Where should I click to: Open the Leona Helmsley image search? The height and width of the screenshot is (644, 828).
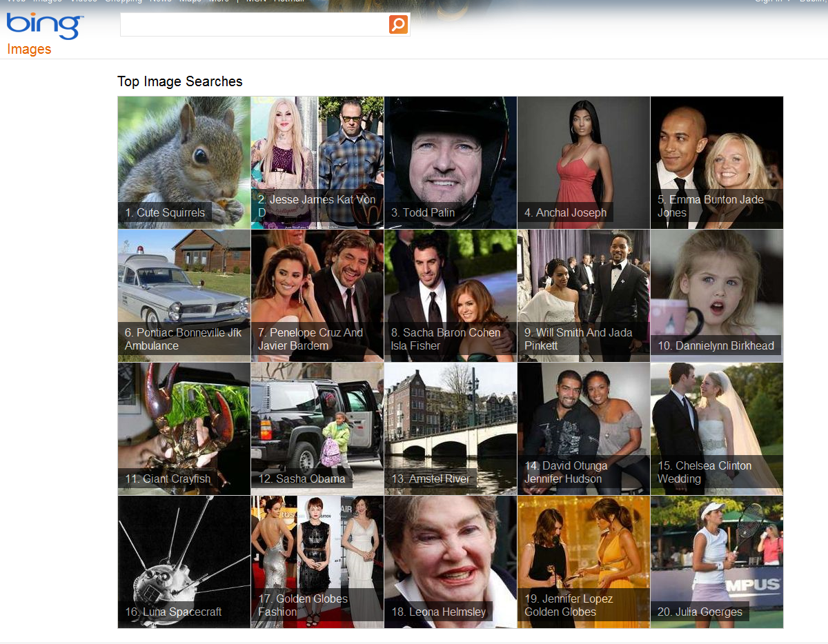(450, 561)
